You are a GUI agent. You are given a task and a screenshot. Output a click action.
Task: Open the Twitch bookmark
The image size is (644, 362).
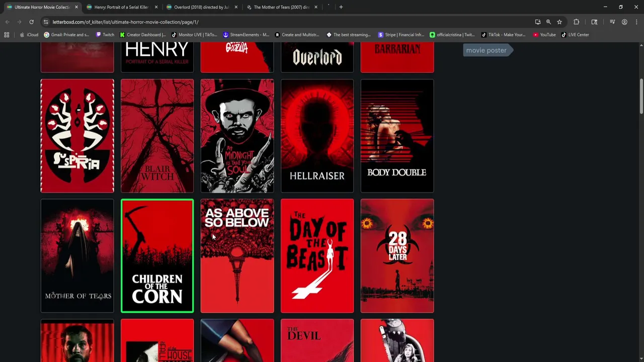click(105, 35)
